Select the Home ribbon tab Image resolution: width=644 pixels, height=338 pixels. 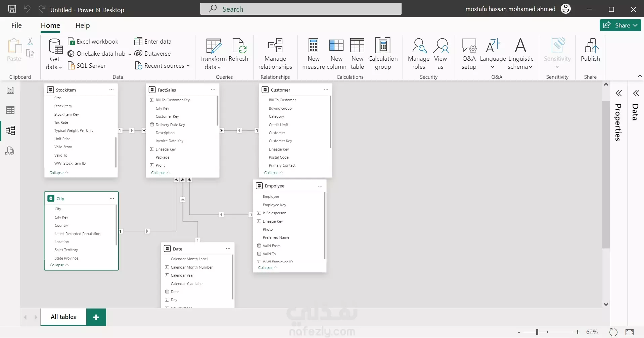click(x=50, y=25)
